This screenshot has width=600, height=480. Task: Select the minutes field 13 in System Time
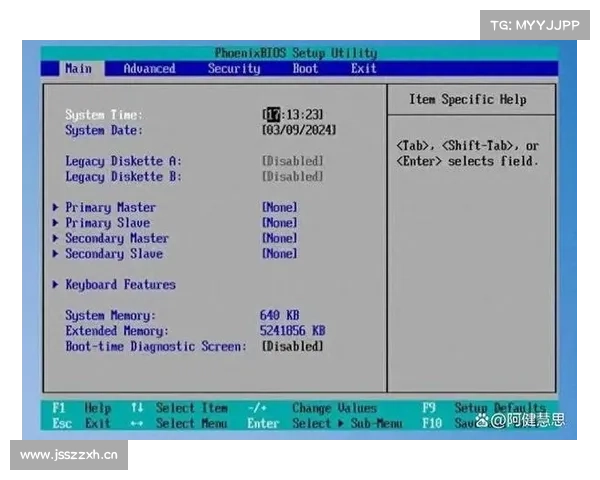point(293,114)
